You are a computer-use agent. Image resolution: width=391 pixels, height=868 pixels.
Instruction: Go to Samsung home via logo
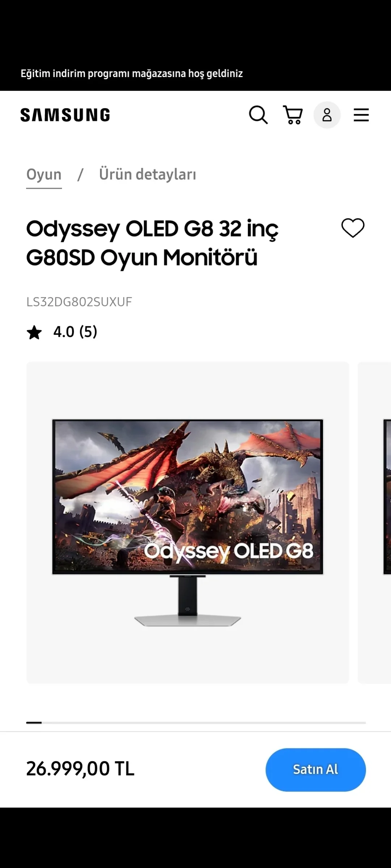65,115
